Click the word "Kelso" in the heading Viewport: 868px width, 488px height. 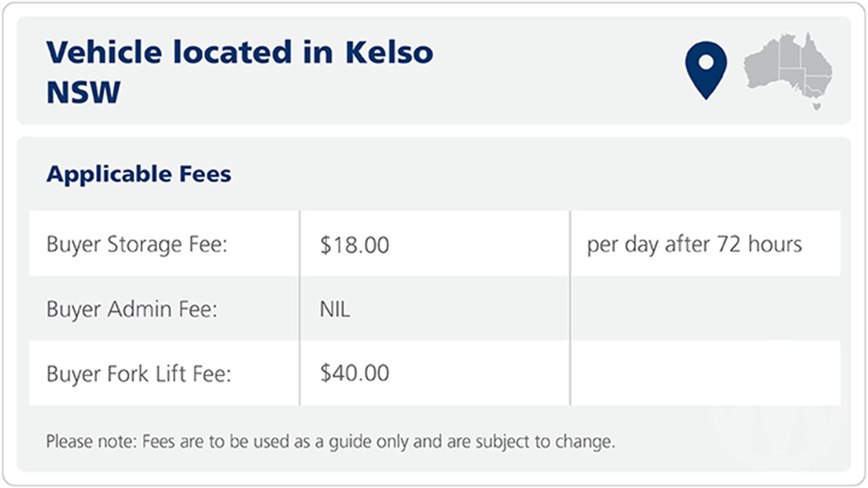(389, 52)
